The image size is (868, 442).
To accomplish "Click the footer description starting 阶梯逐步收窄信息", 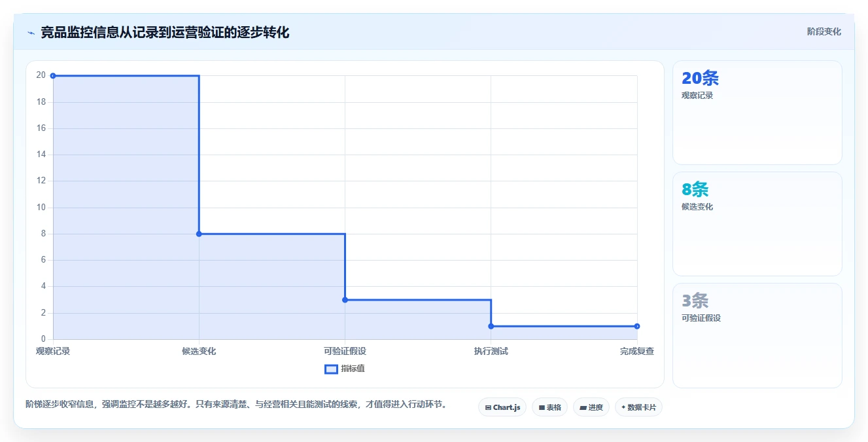I will click(x=236, y=405).
